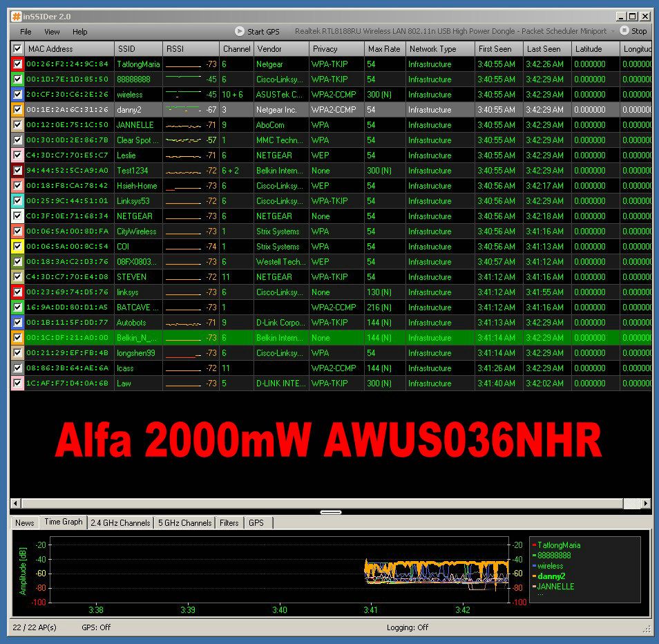This screenshot has height=644, width=659.
Task: Sort by the Channel column header
Action: coord(237,49)
